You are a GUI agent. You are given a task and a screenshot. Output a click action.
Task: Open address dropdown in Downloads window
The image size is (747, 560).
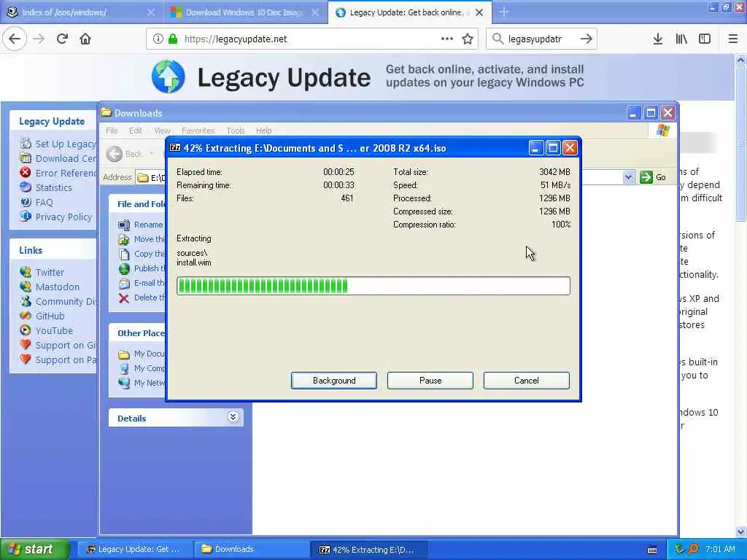point(628,177)
